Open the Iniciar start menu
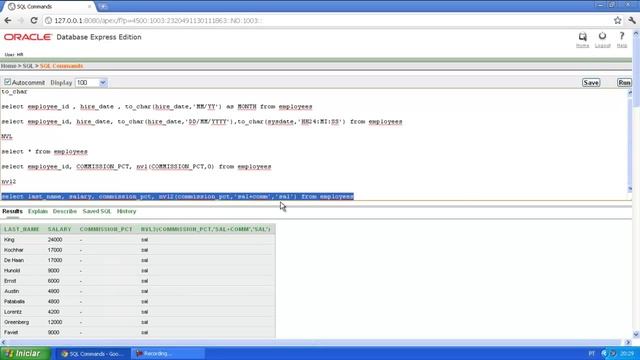 25,353
